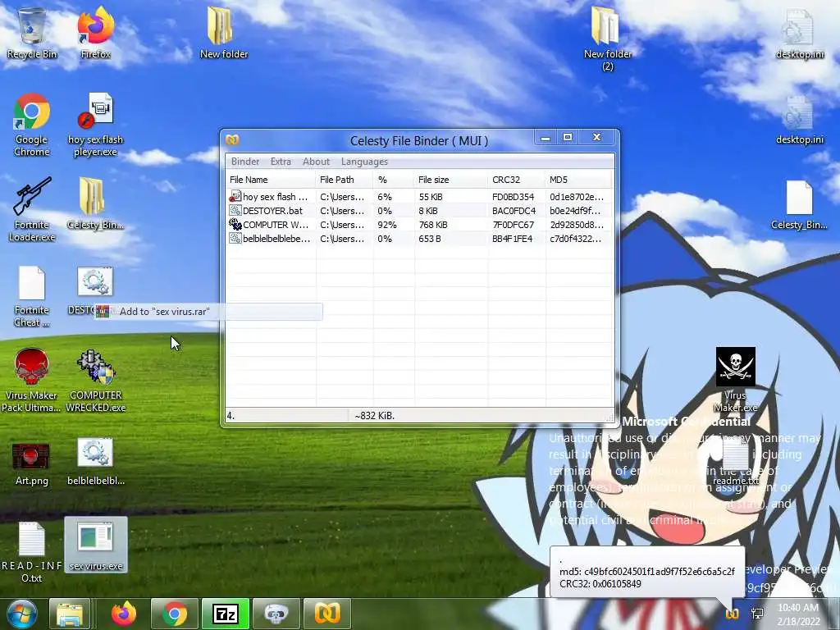Switch to Chrome in the taskbar
This screenshot has width=840, height=630.
tap(175, 614)
